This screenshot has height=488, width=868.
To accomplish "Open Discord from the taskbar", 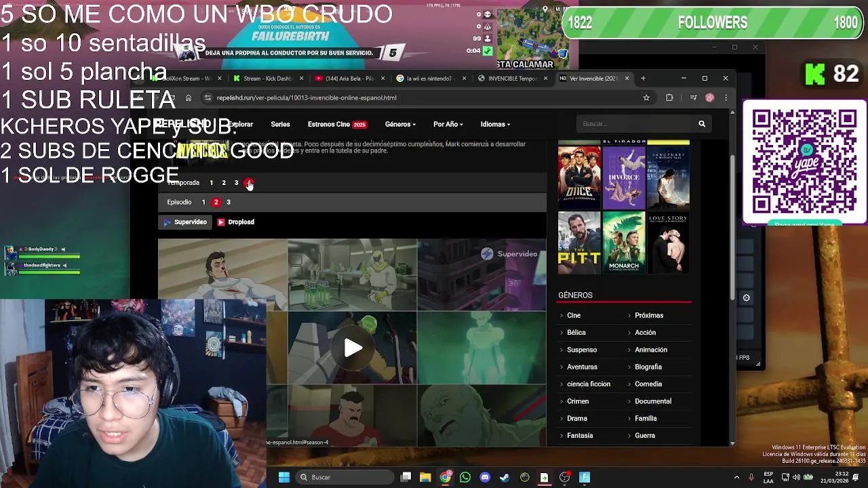I will coord(484,477).
